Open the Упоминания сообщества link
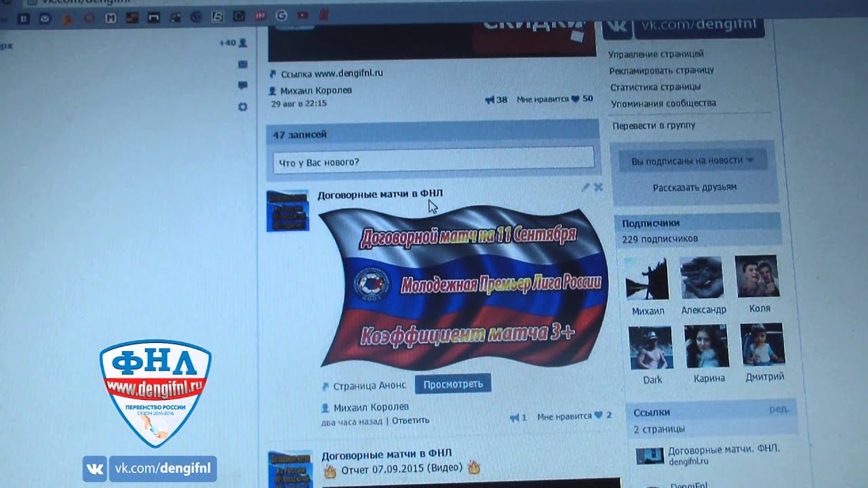 click(663, 104)
